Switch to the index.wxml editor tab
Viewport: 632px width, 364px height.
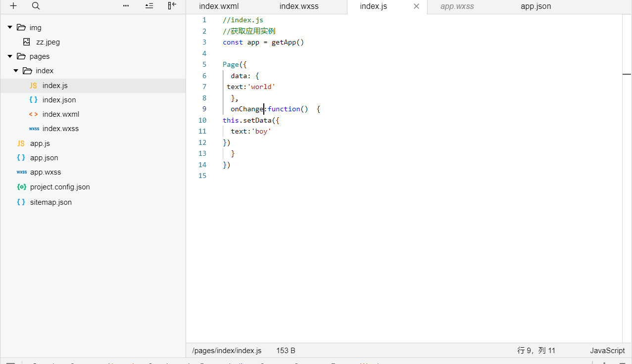(219, 6)
